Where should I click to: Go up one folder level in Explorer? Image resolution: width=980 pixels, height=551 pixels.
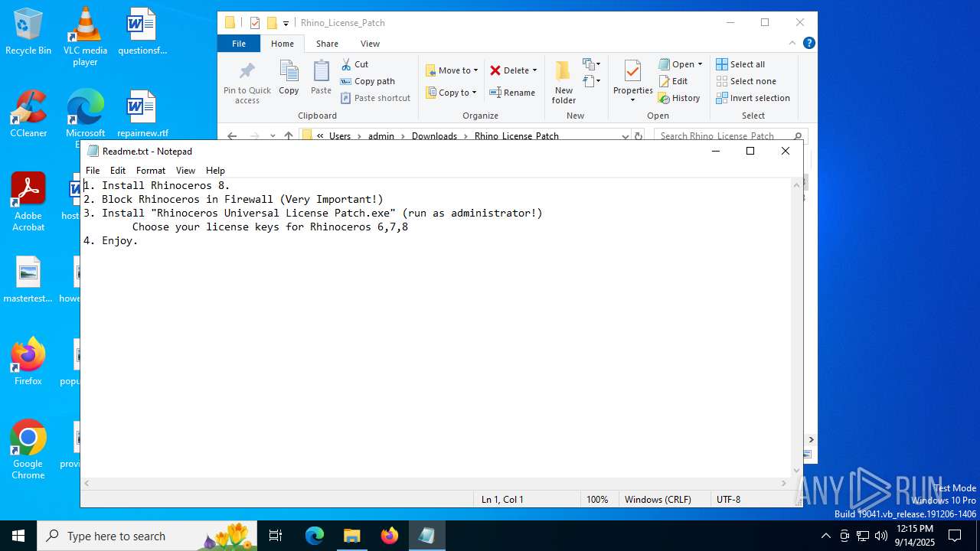point(289,136)
